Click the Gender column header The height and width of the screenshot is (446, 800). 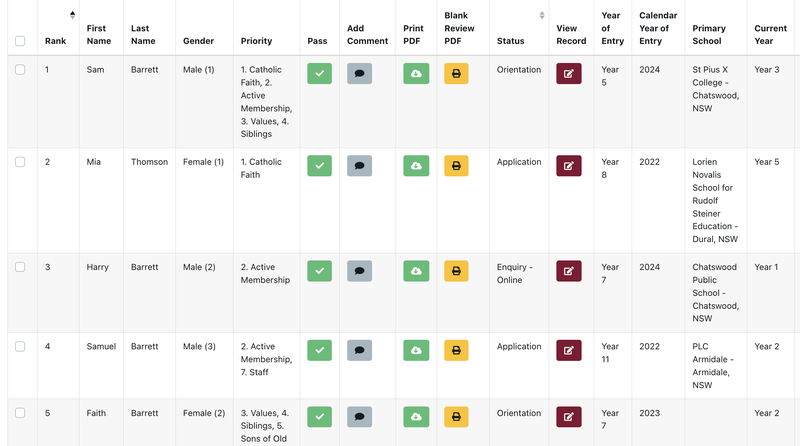tap(199, 41)
